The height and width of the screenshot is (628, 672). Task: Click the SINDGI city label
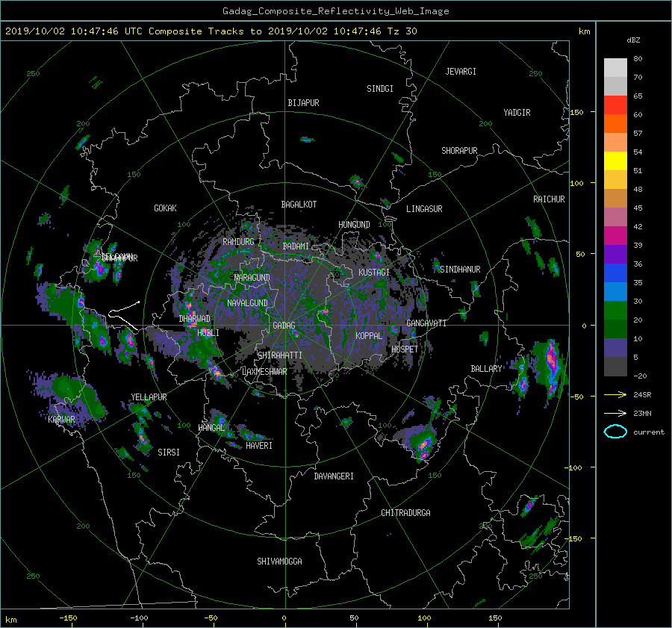[380, 89]
